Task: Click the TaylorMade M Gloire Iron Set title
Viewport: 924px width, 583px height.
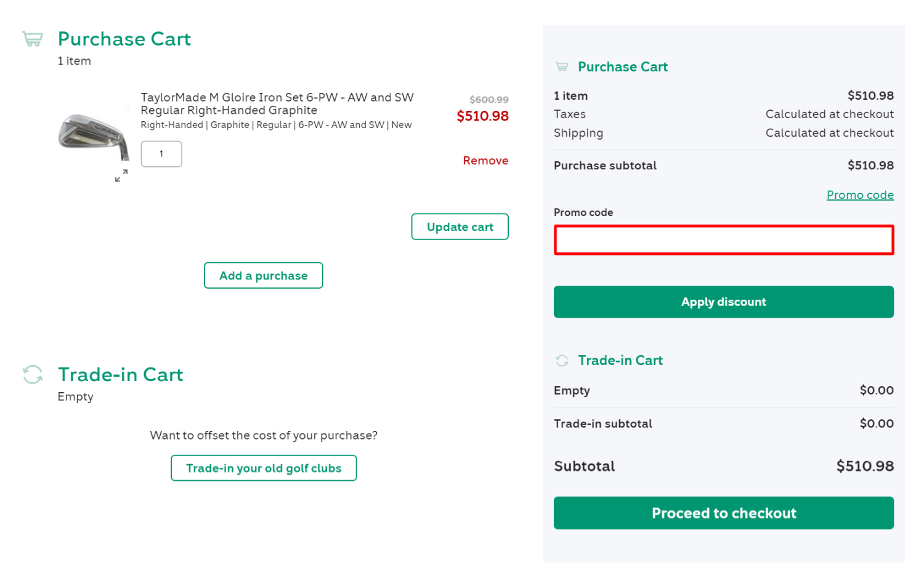Action: coord(277,103)
